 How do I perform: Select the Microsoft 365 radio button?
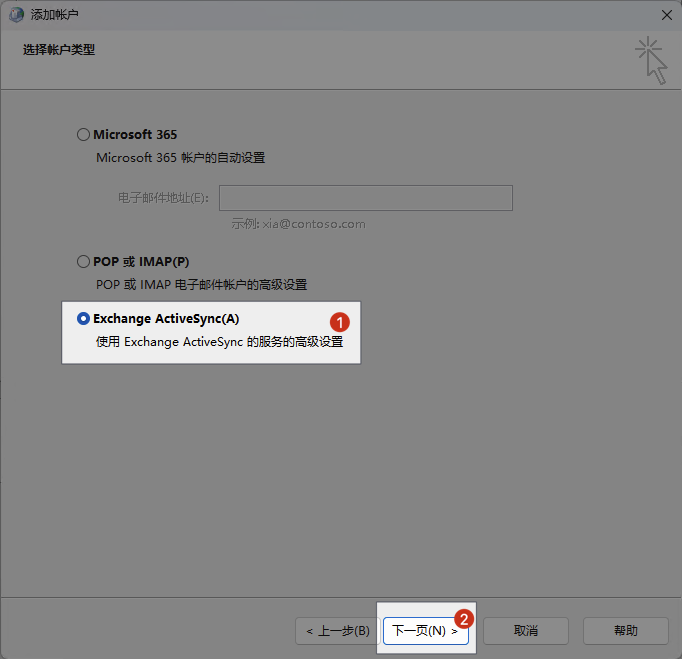pos(83,134)
